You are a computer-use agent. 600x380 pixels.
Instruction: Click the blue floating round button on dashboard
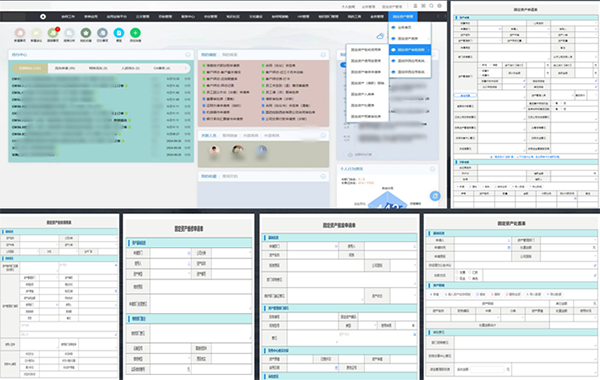coord(435,196)
